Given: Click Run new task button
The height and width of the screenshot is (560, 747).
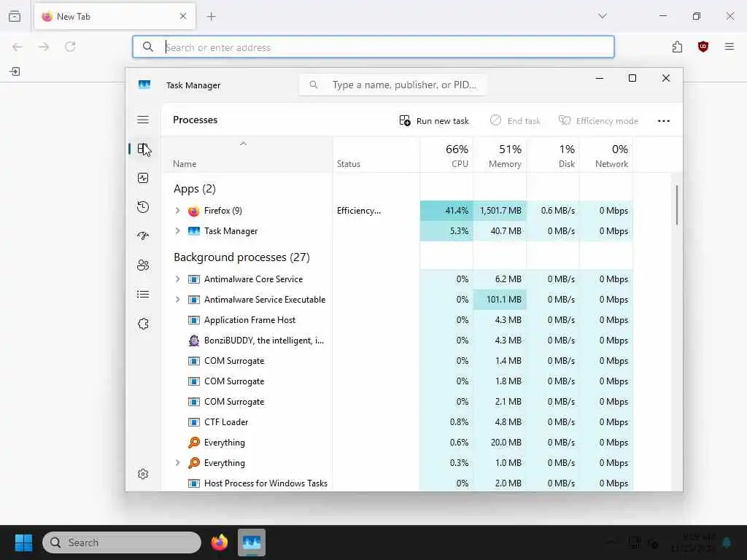Looking at the screenshot, I should (x=434, y=121).
